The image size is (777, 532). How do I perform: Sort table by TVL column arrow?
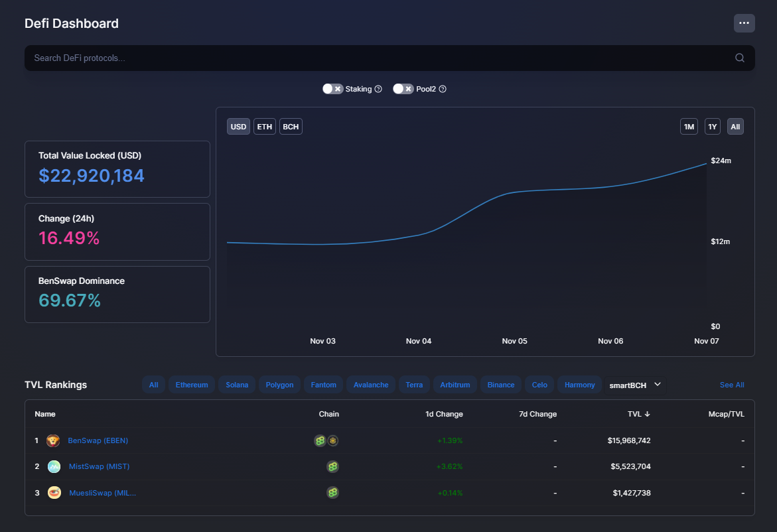[647, 414]
